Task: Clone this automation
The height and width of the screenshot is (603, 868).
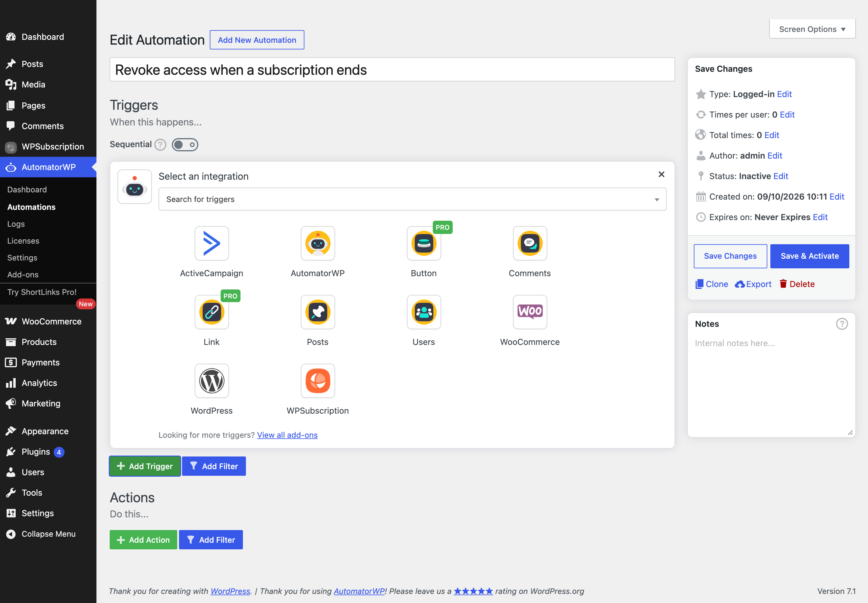Action: [712, 284]
